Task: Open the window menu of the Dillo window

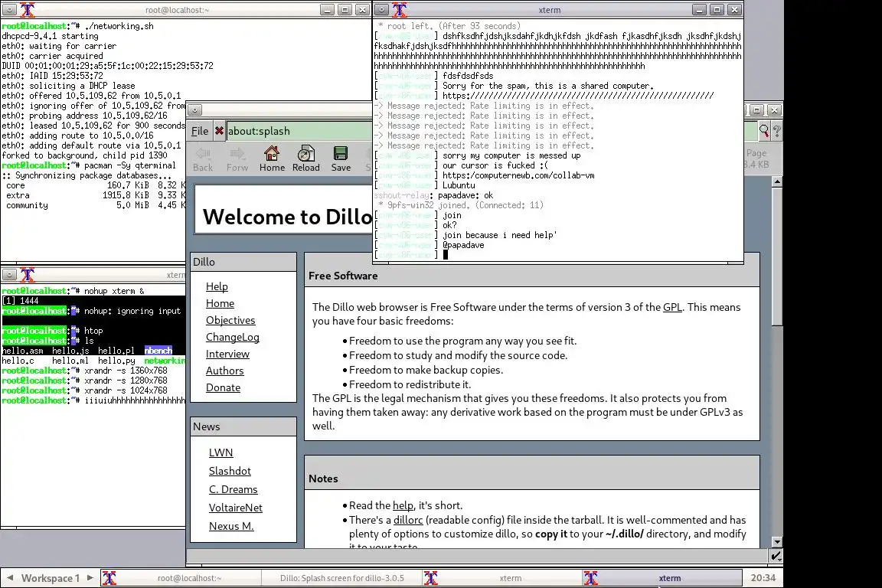Action: 194,109
